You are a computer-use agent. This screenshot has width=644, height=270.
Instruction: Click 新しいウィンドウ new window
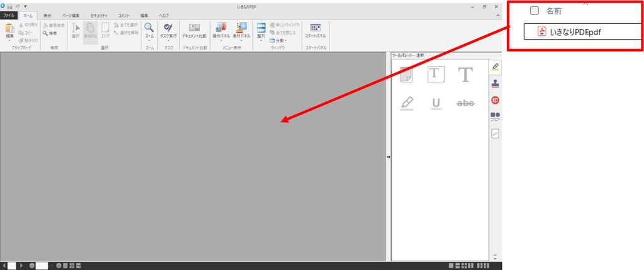(x=285, y=25)
